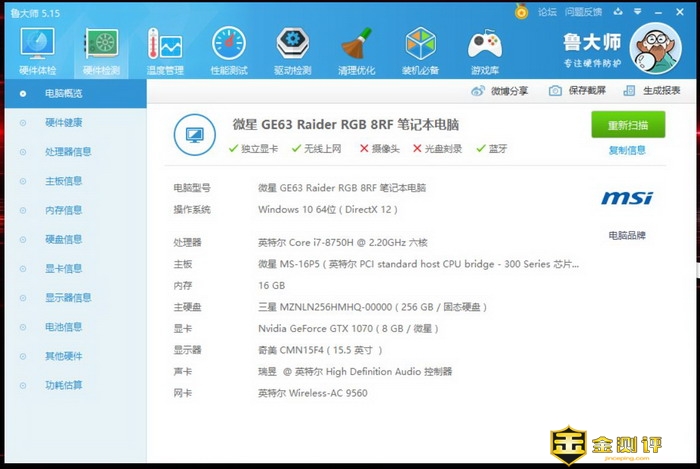
Task: Click the 驱动检测 driver detection icon
Action: point(292,48)
